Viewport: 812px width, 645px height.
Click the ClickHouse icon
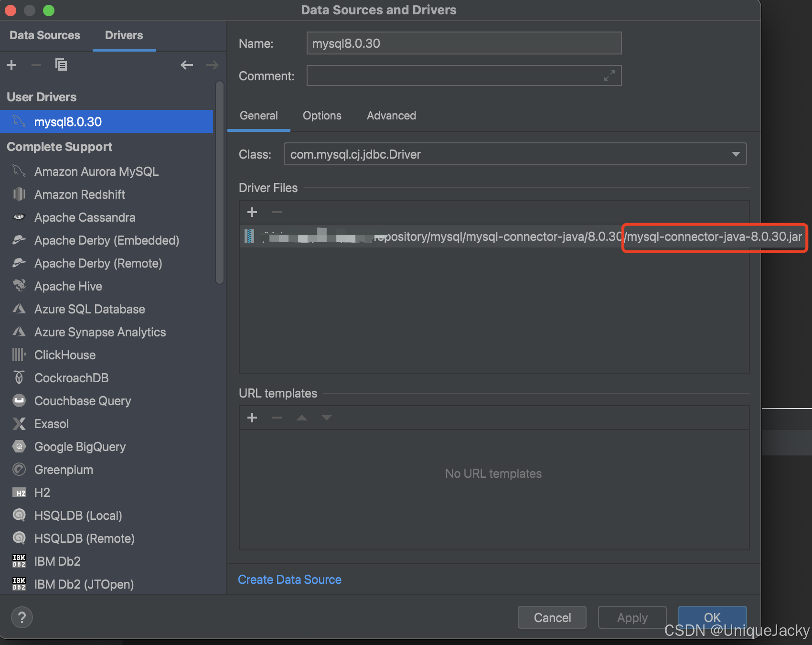click(19, 355)
